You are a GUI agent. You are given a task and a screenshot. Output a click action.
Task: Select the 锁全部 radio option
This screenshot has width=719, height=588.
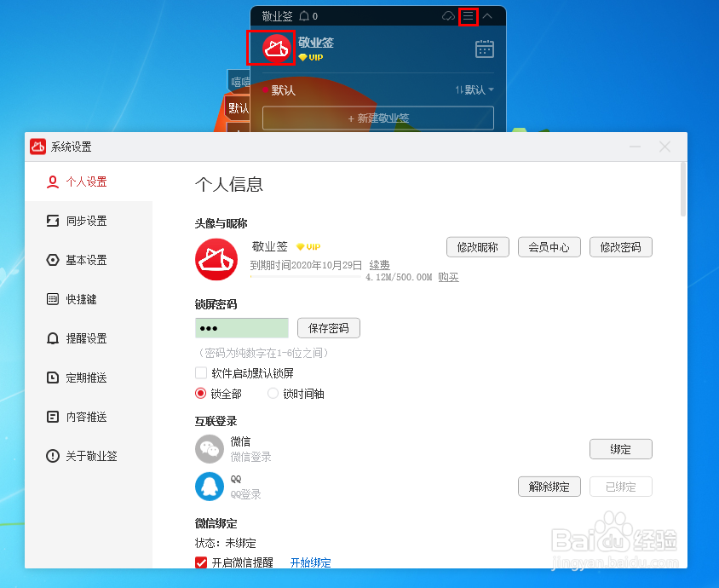coord(200,393)
